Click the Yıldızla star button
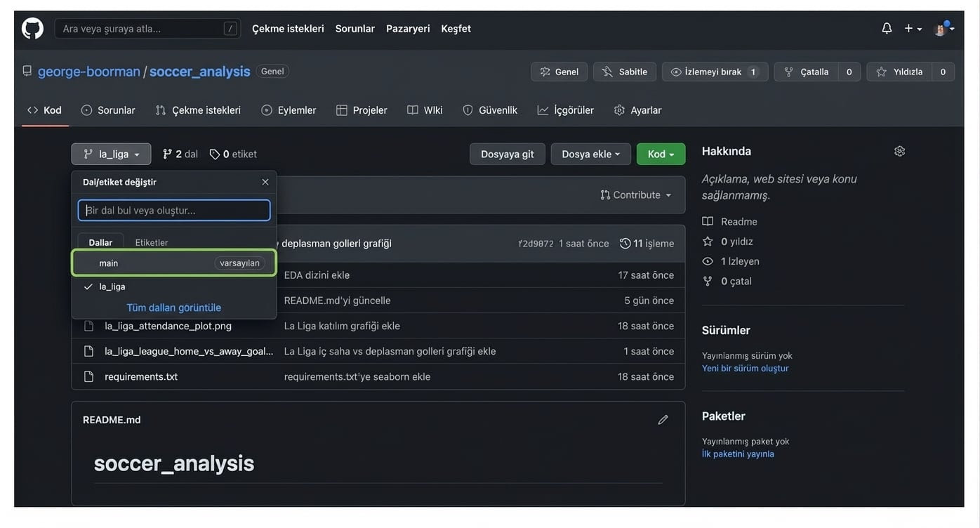Image resolution: width=980 pixels, height=528 pixels. pyautogui.click(x=900, y=72)
